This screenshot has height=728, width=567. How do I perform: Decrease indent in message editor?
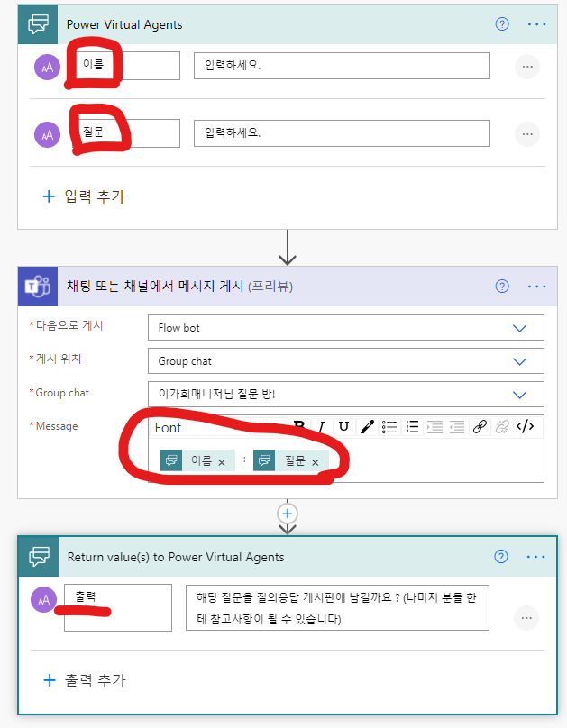point(457,427)
